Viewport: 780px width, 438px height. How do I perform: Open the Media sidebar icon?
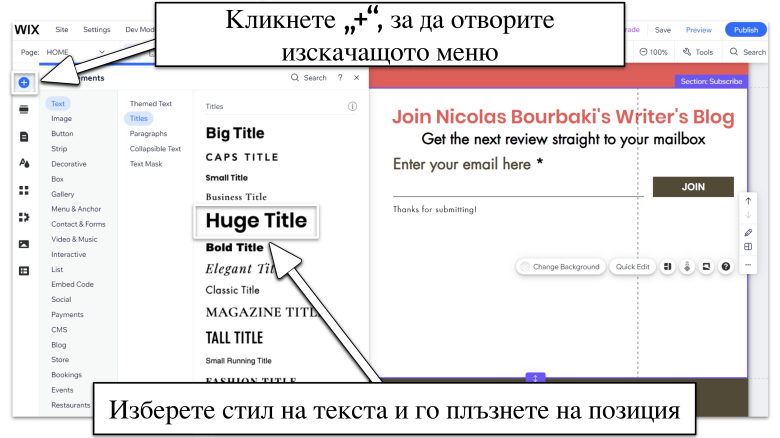(x=24, y=244)
